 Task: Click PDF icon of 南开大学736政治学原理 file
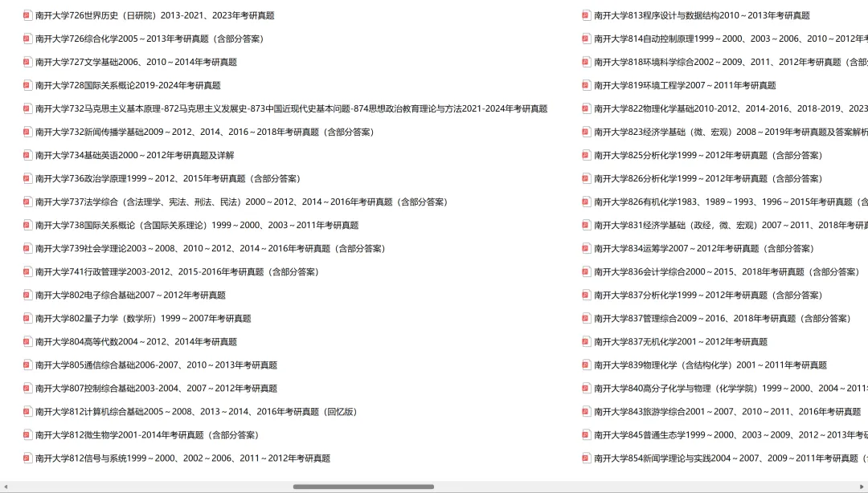coord(27,178)
